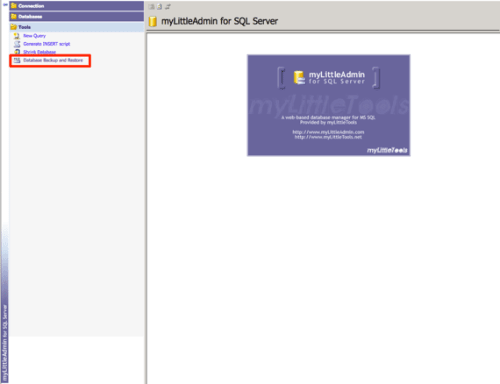Click the arrows icon in top toolbar
The height and width of the screenshot is (384, 500).
coord(168,6)
